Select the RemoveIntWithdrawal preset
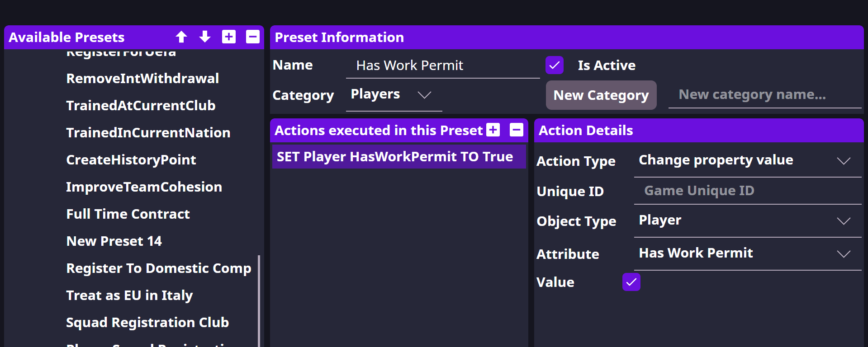The image size is (868, 347). pos(142,79)
